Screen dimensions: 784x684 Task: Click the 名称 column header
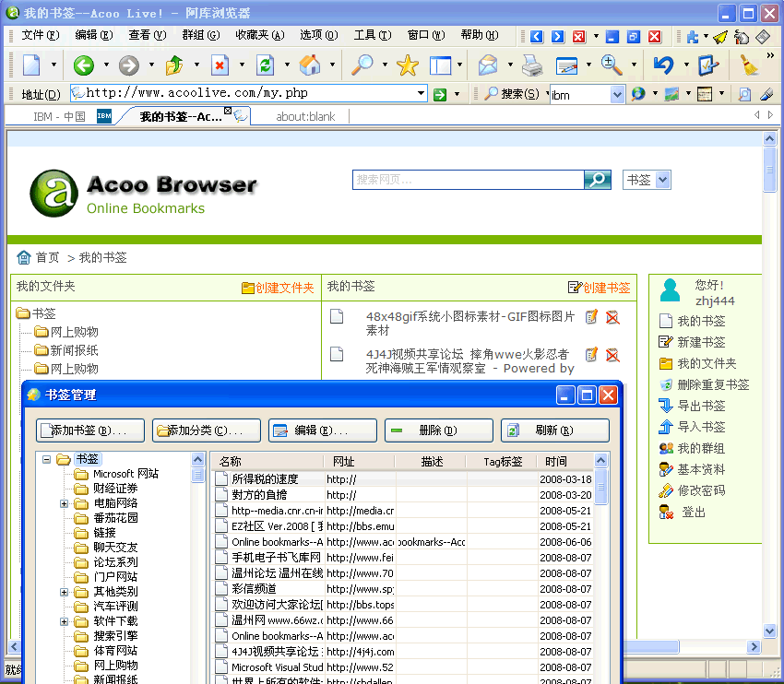(x=231, y=462)
